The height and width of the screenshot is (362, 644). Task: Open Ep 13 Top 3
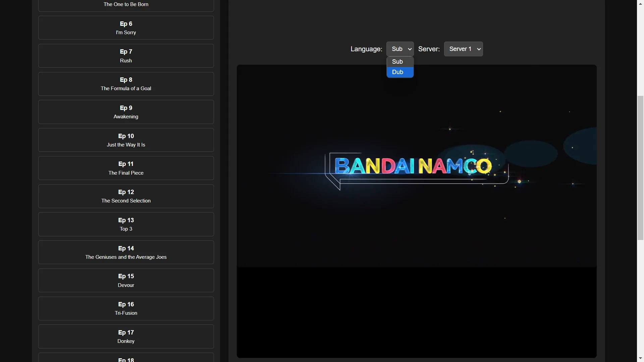click(x=126, y=224)
